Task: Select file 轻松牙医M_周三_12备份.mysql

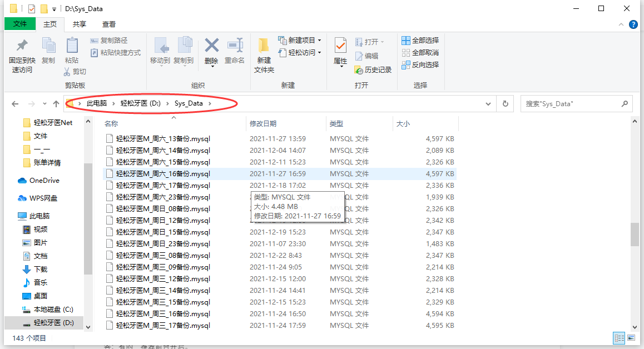Action: (163, 279)
